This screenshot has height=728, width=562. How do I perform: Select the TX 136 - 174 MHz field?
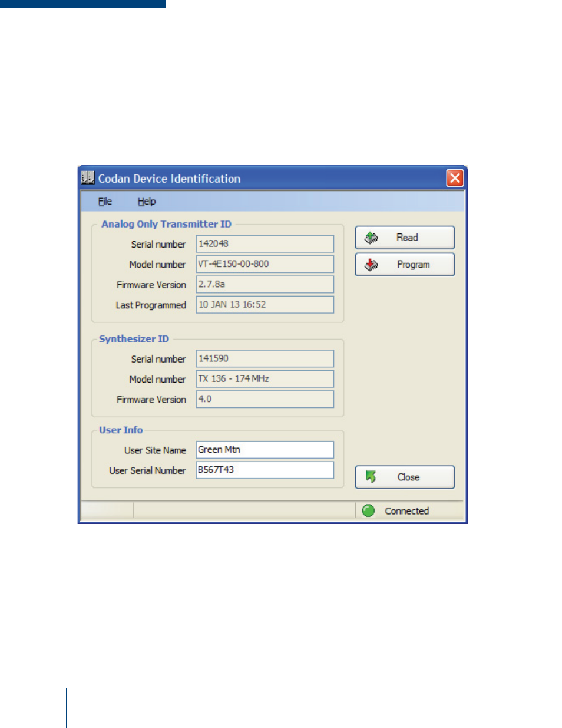pyautogui.click(x=265, y=379)
